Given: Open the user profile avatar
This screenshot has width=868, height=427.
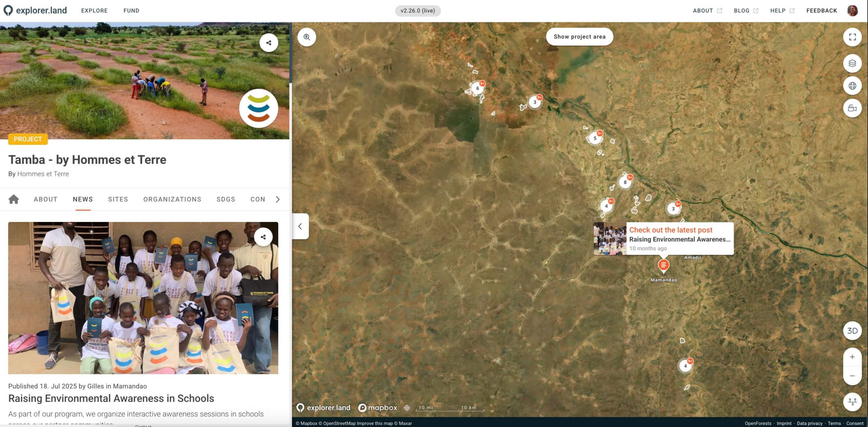Looking at the screenshot, I should point(852,11).
